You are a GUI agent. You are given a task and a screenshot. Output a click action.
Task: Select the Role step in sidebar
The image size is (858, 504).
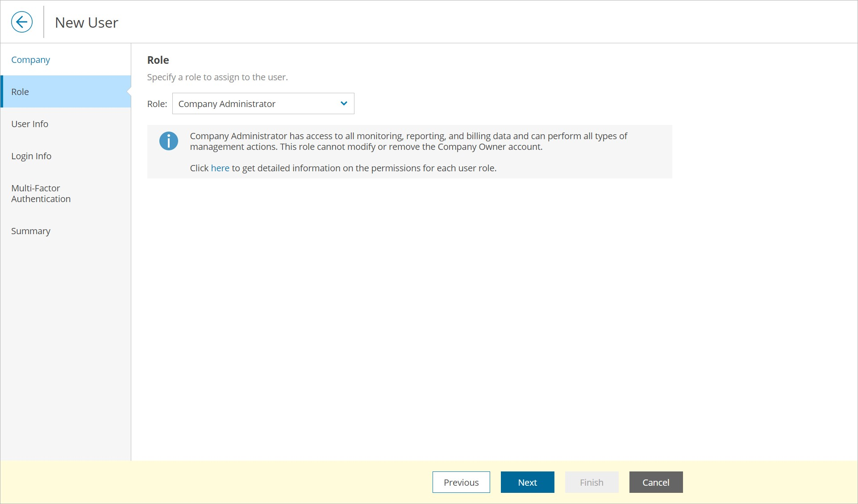pos(20,92)
